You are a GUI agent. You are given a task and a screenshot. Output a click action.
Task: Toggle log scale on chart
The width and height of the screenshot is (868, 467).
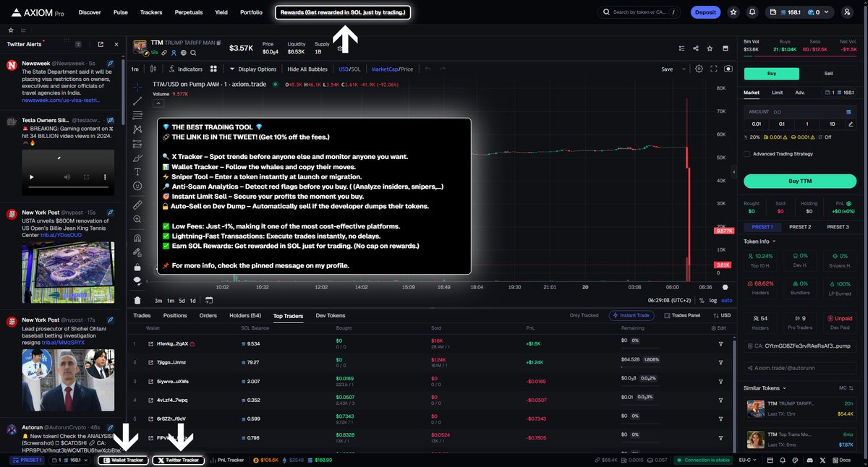coord(714,300)
